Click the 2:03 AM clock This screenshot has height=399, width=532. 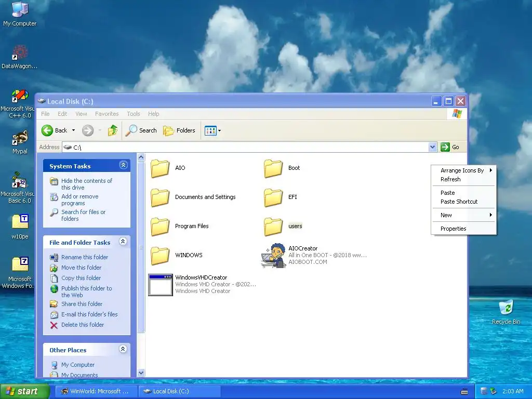(513, 391)
